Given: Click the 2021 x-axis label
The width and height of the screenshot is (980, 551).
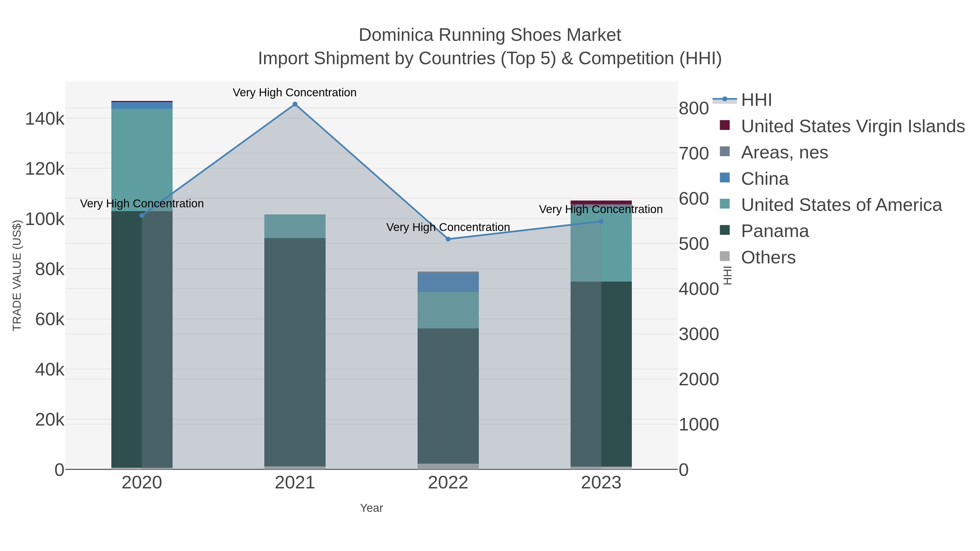Looking at the screenshot, I should [295, 483].
